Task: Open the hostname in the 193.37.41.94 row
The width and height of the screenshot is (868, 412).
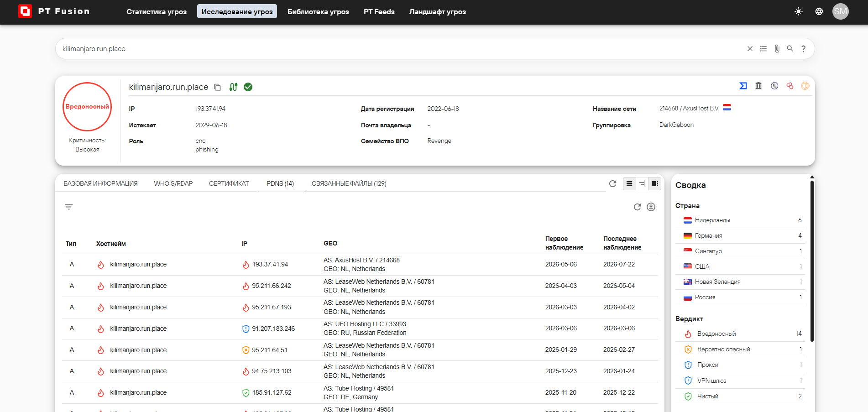Action: (x=138, y=265)
